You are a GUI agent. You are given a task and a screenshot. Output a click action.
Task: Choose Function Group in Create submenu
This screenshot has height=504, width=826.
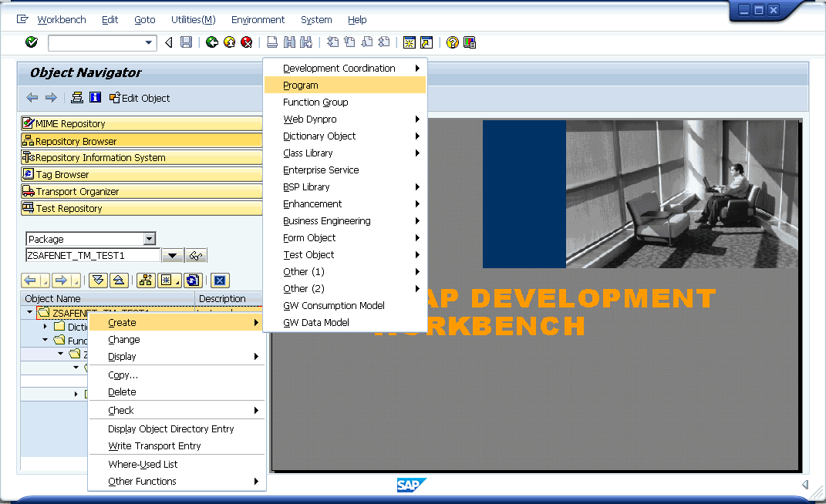[345, 102]
